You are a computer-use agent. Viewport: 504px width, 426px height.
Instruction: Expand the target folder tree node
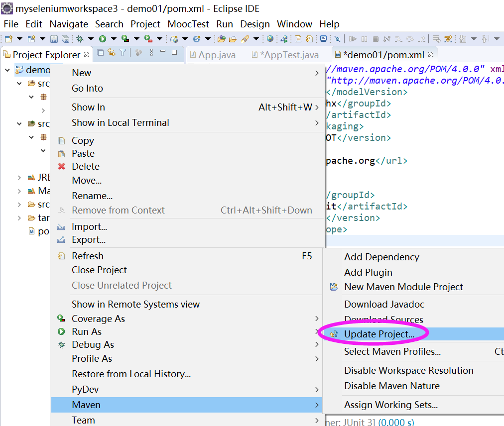pos(19,218)
